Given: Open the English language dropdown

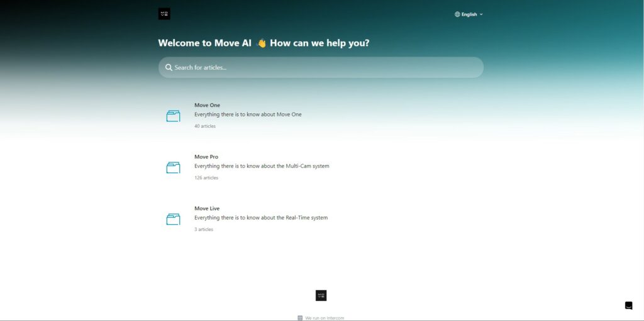Looking at the screenshot, I should (x=469, y=14).
